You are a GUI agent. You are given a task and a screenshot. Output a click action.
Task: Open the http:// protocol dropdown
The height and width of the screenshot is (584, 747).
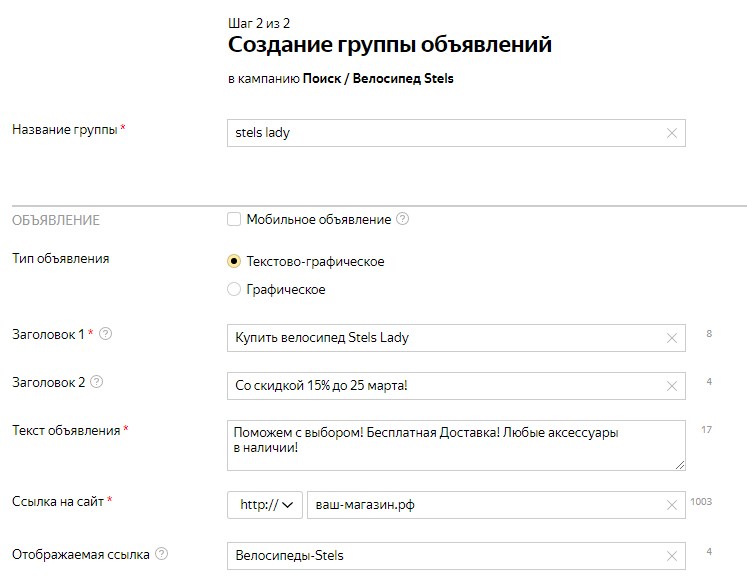[265, 505]
